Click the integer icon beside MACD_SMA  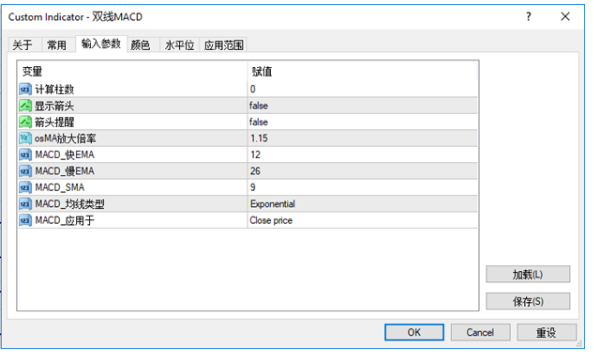click(x=25, y=188)
